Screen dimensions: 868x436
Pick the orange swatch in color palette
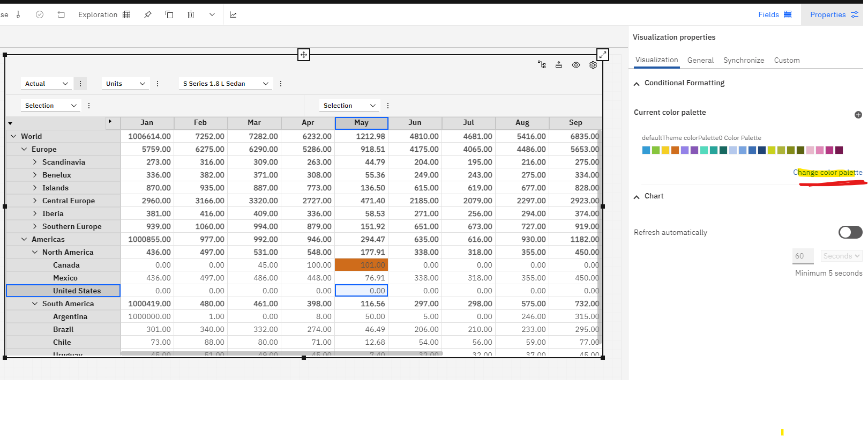point(675,150)
